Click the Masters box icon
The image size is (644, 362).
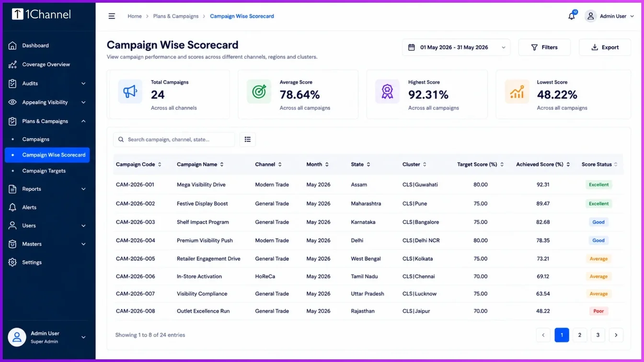12,244
